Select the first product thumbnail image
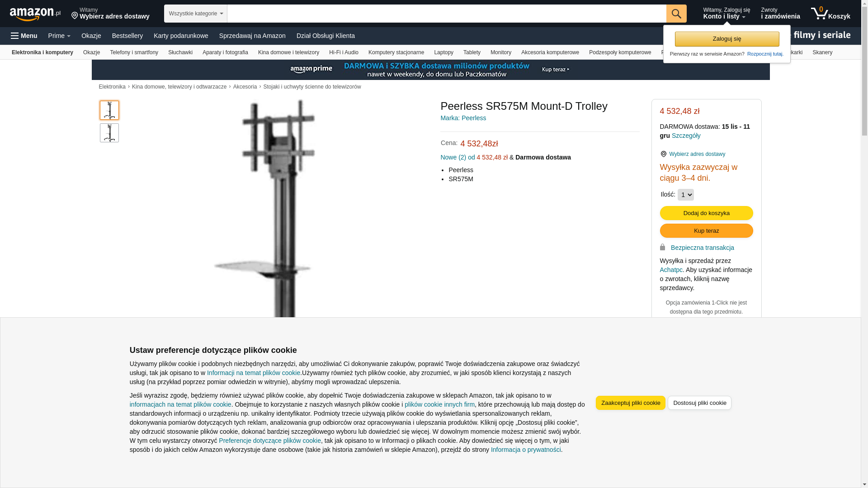Viewport: 868px width, 488px height. 109,110
